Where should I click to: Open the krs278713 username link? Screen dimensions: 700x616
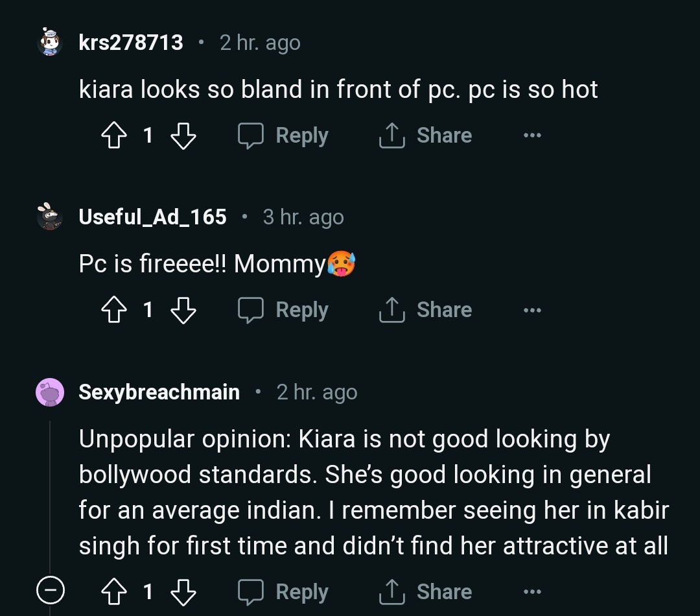131,43
